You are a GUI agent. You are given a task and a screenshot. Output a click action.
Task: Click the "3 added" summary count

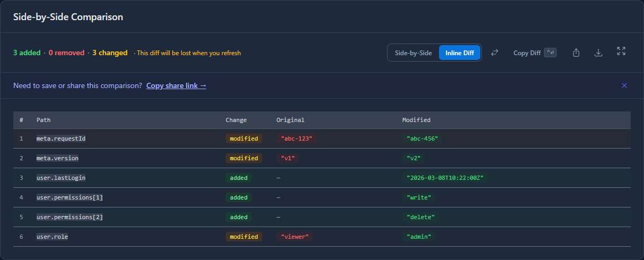click(x=27, y=53)
